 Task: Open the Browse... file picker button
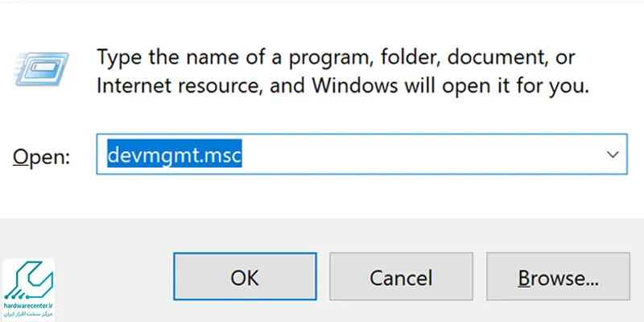[558, 276]
